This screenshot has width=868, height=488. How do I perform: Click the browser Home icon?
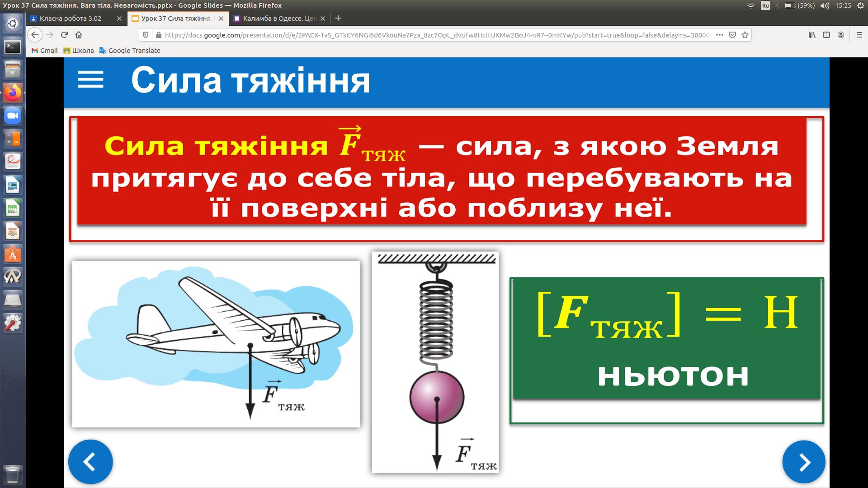click(79, 35)
